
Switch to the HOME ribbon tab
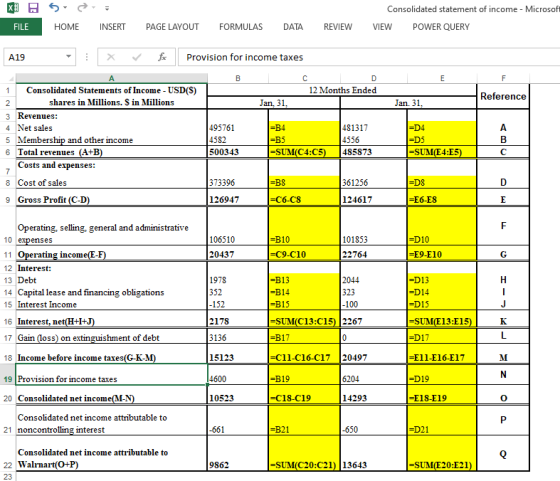(66, 27)
